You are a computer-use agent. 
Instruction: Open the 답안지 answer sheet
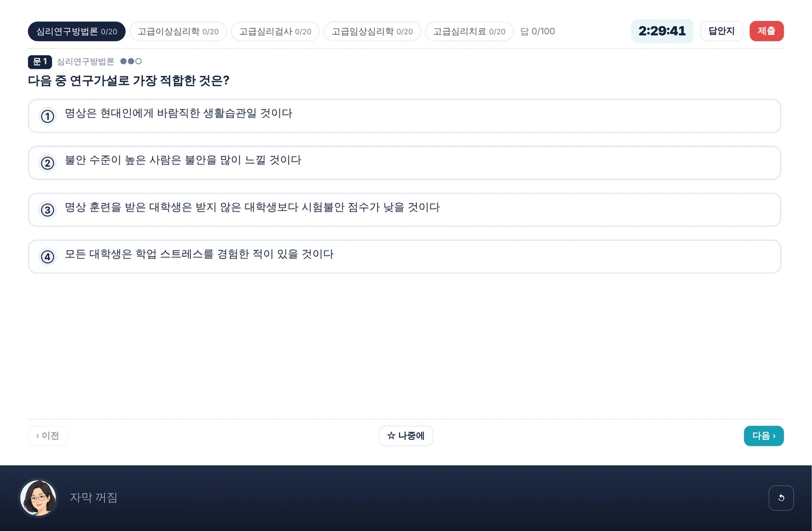tap(722, 31)
